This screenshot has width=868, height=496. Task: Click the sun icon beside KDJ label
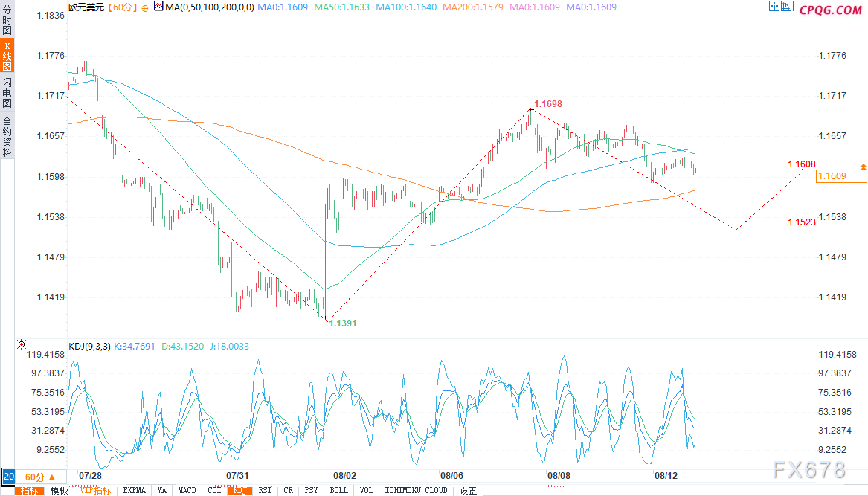21,345
